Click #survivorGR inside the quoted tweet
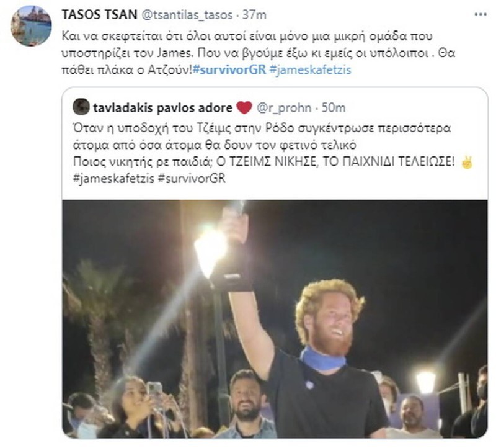The width and height of the screenshot is (496, 448). tap(192, 179)
